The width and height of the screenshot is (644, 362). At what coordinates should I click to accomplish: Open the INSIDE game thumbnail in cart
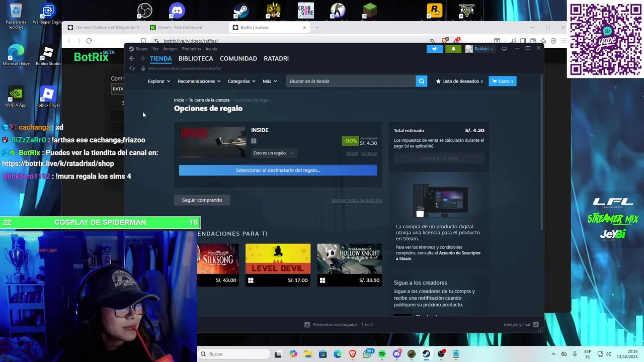[x=213, y=142]
